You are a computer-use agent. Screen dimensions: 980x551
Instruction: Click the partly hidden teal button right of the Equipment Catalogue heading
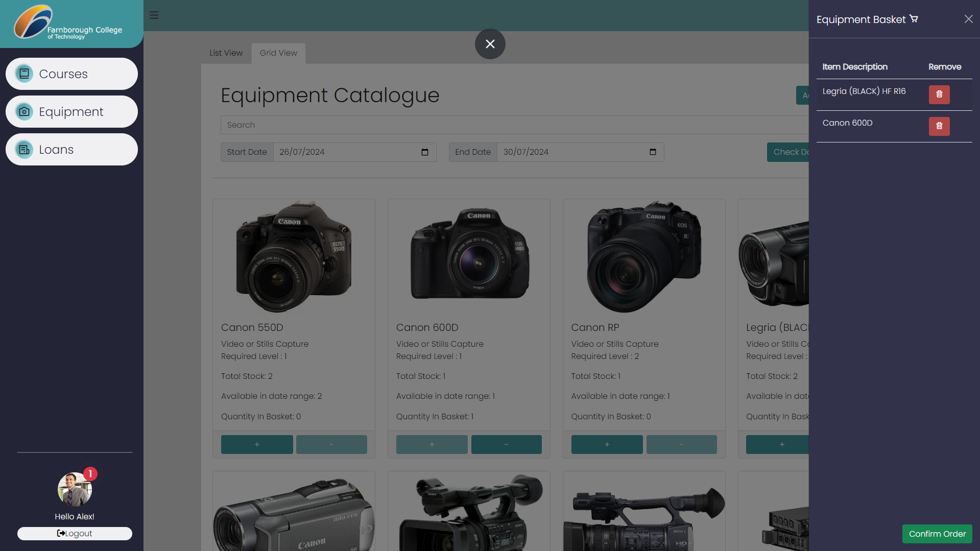coord(802,95)
